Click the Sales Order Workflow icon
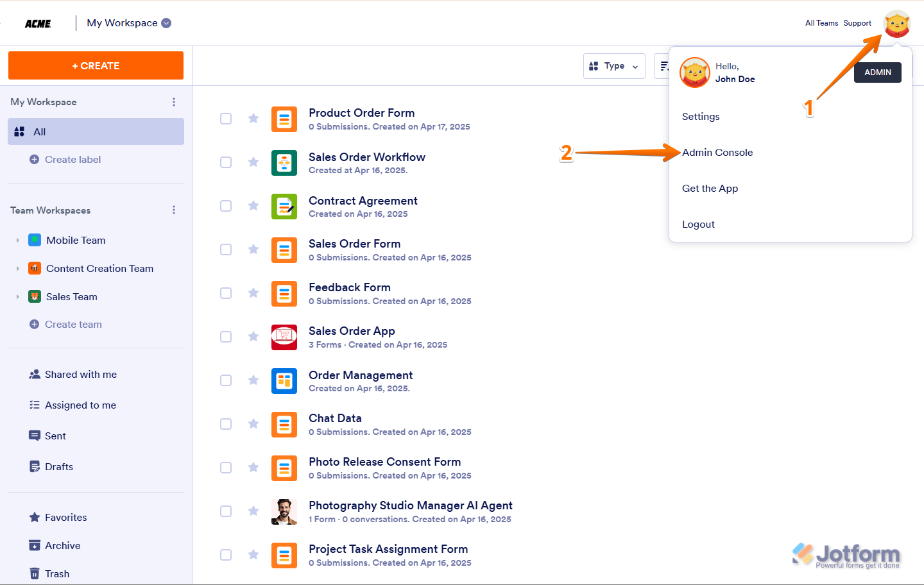The image size is (924, 585). pos(284,163)
